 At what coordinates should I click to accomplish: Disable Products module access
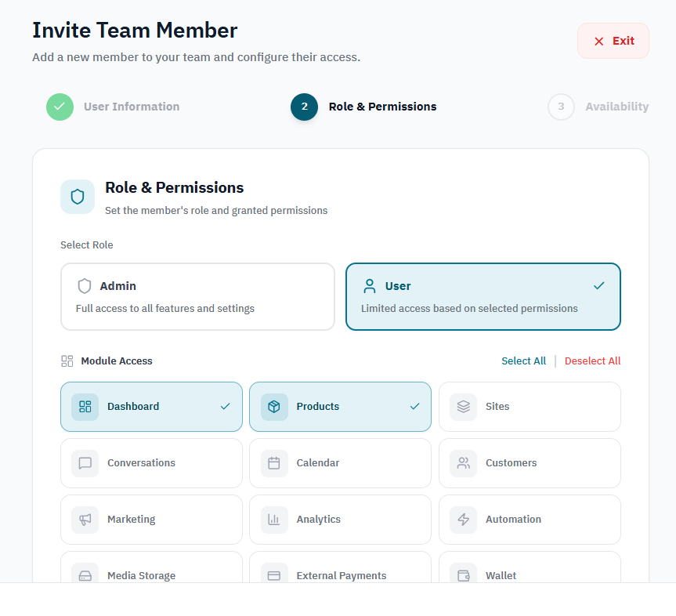point(340,406)
